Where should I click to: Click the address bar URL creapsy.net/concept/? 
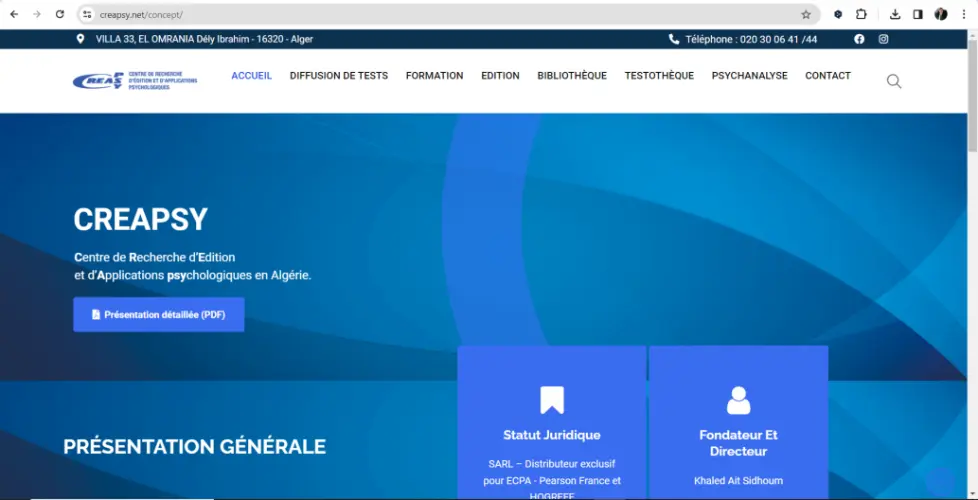(x=141, y=14)
